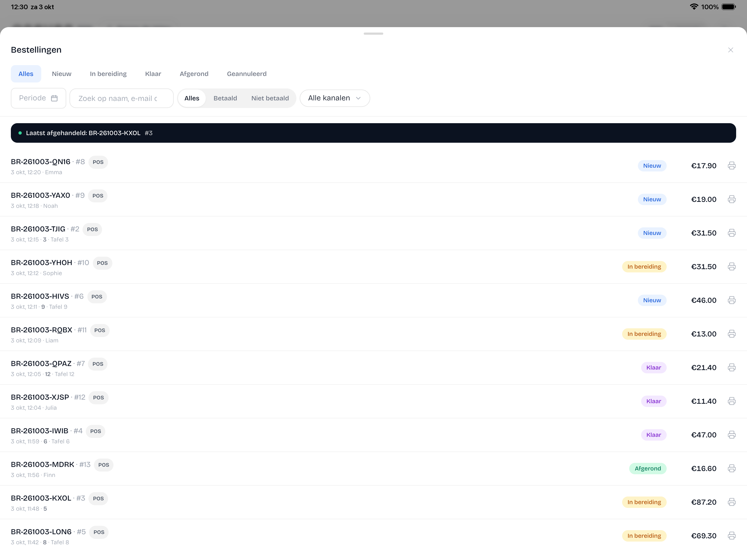Select the €87.20 amount
747x560 pixels.
(704, 502)
